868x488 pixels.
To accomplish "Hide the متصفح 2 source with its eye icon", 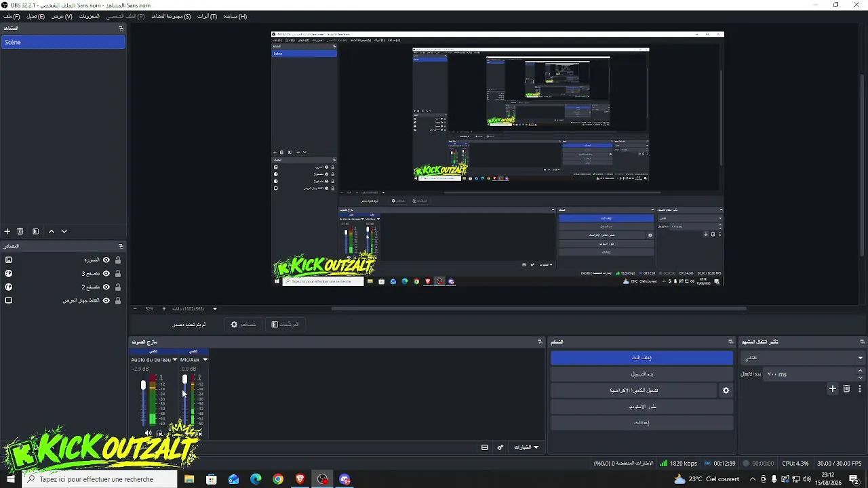I will click(x=106, y=287).
